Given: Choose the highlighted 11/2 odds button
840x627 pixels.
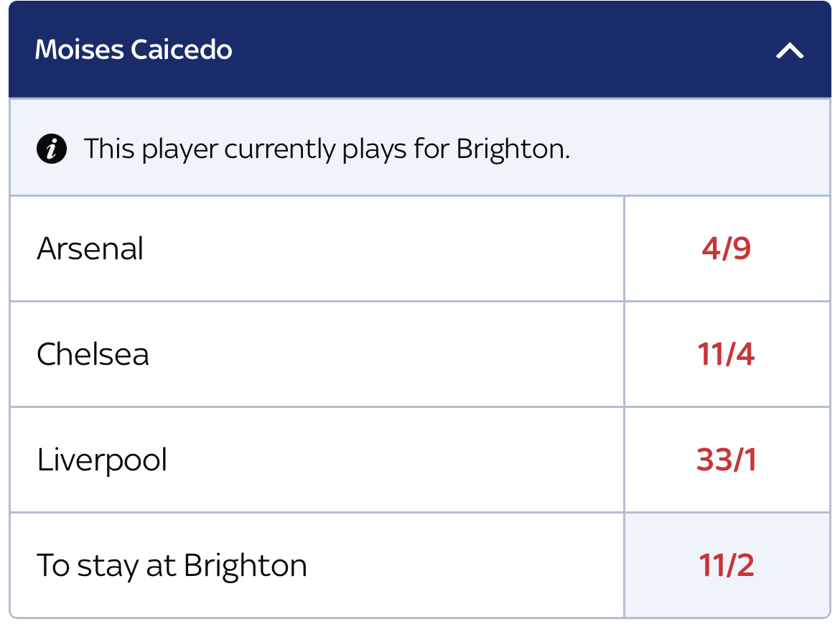Looking at the screenshot, I should click(x=727, y=565).
